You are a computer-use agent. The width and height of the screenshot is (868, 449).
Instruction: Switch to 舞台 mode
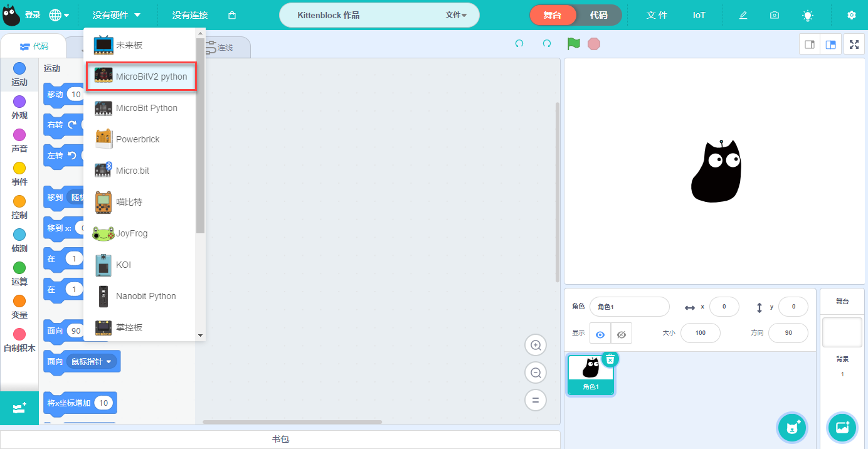click(553, 15)
